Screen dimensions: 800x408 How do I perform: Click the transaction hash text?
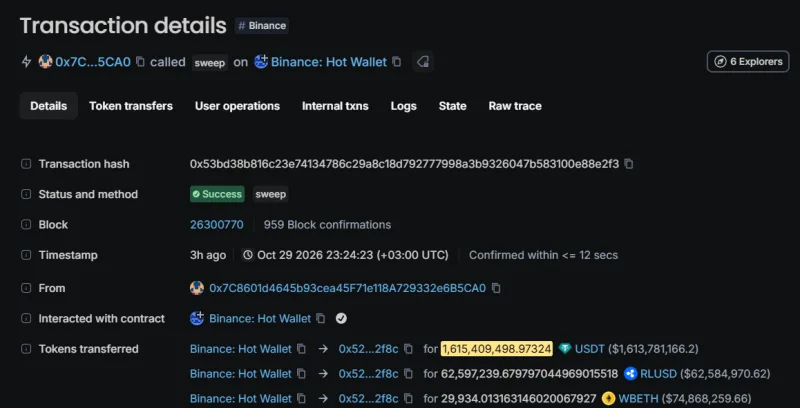pos(404,164)
